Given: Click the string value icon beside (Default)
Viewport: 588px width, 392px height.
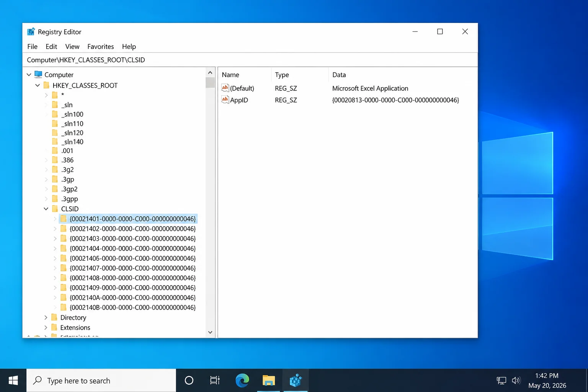Looking at the screenshot, I should pos(225,88).
